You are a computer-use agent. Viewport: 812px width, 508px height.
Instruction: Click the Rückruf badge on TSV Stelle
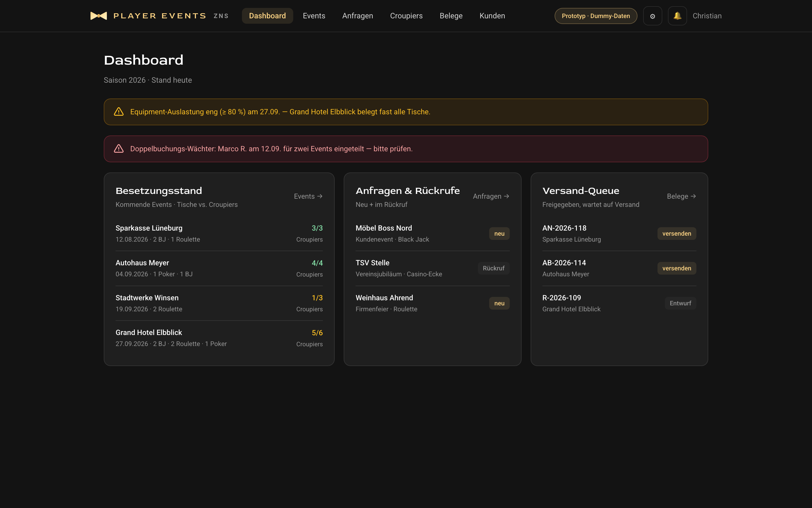tap(493, 268)
